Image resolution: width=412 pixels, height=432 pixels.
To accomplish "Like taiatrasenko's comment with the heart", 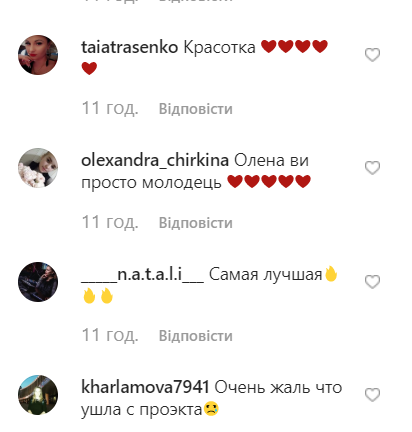I will pyautogui.click(x=372, y=55).
